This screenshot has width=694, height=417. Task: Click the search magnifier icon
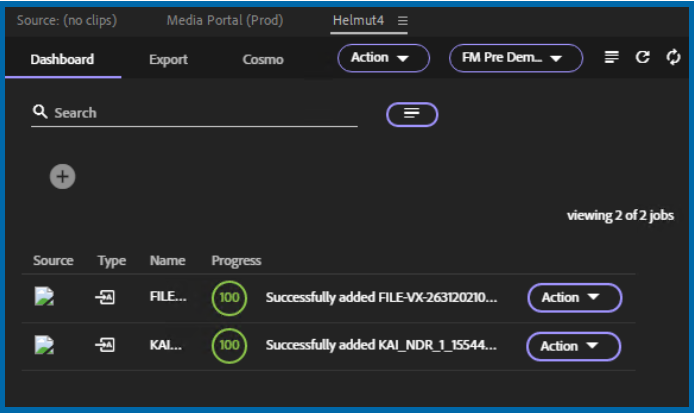point(40,112)
